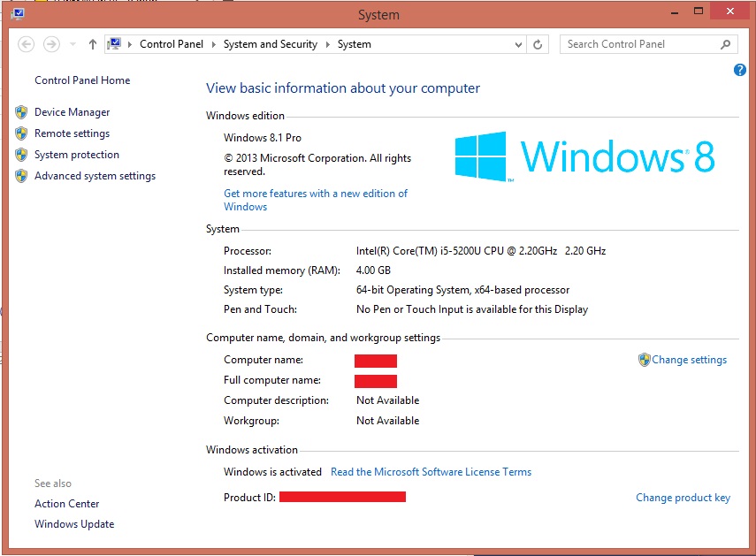This screenshot has width=756, height=556.
Task: Click the Forward navigation arrow
Action: pyautogui.click(x=51, y=44)
